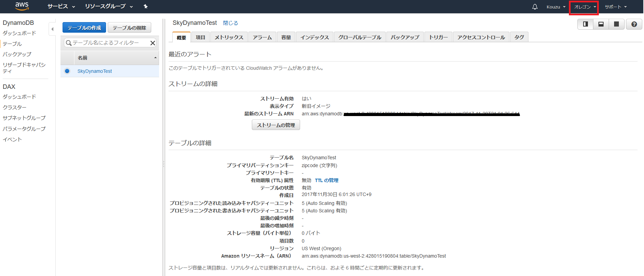Open the サポート dropdown menu

point(616,7)
